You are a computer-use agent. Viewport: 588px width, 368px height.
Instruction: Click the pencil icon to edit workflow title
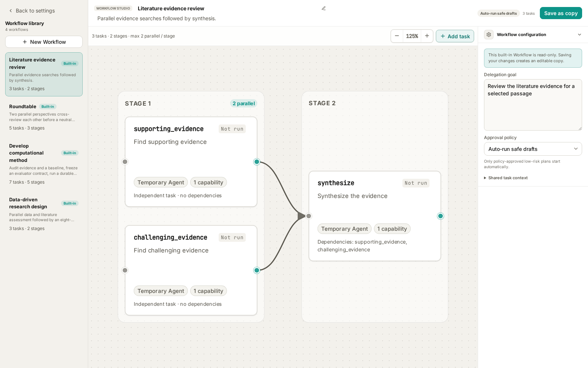(324, 8)
